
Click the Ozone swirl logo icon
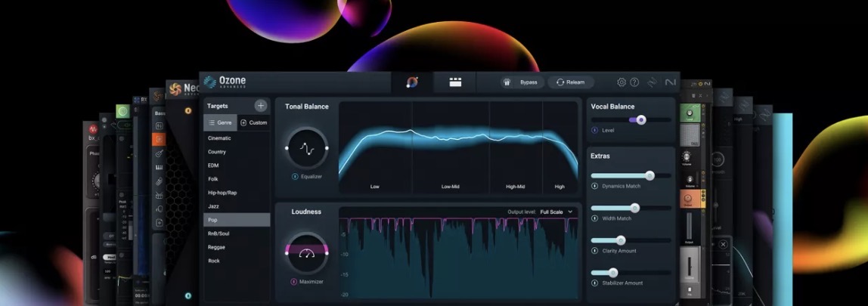coord(209,82)
